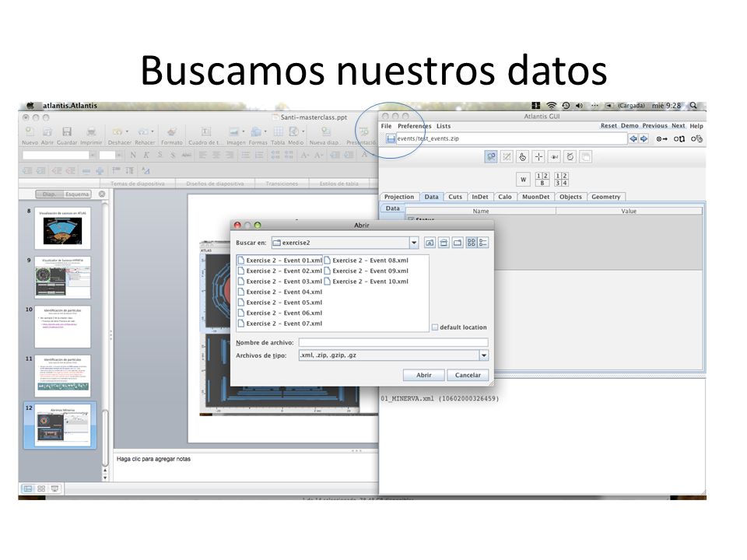Screen dimensions: 747x560
Task: Select the clock transformation tool in Atlantis
Action: point(570,156)
